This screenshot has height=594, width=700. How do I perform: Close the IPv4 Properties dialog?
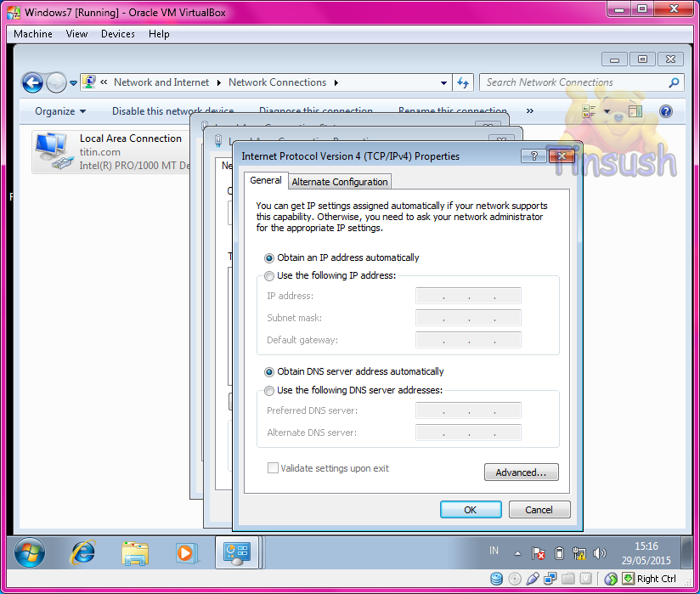click(562, 156)
